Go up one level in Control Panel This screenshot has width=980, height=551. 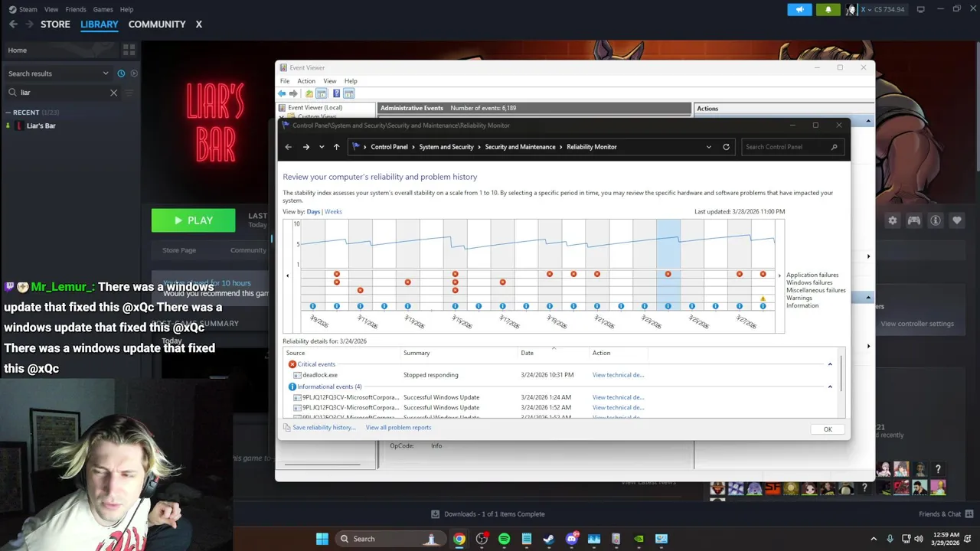pyautogui.click(x=336, y=147)
